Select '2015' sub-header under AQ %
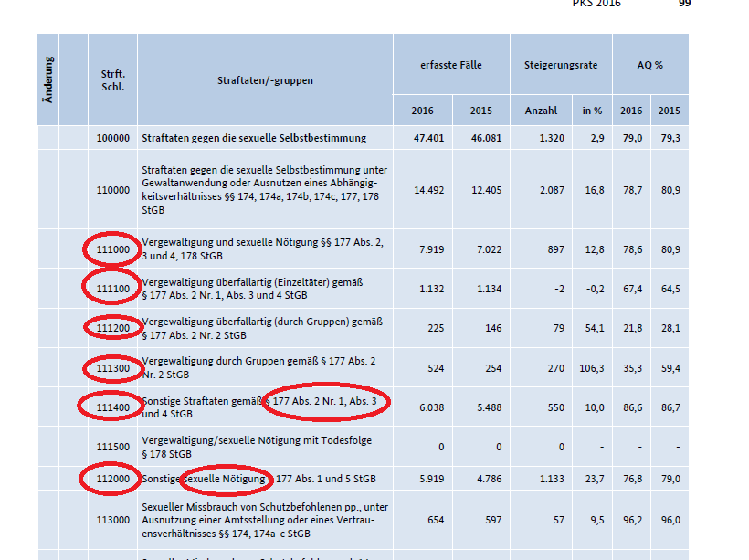The width and height of the screenshot is (749, 560). [669, 111]
